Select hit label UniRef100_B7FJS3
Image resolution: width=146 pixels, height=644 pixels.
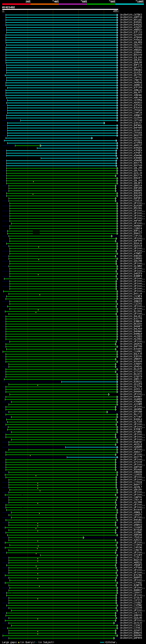coord(131,32)
